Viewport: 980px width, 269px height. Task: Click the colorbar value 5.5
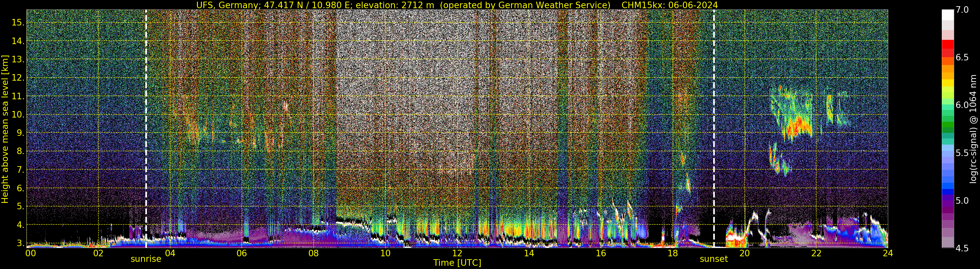[x=962, y=153]
